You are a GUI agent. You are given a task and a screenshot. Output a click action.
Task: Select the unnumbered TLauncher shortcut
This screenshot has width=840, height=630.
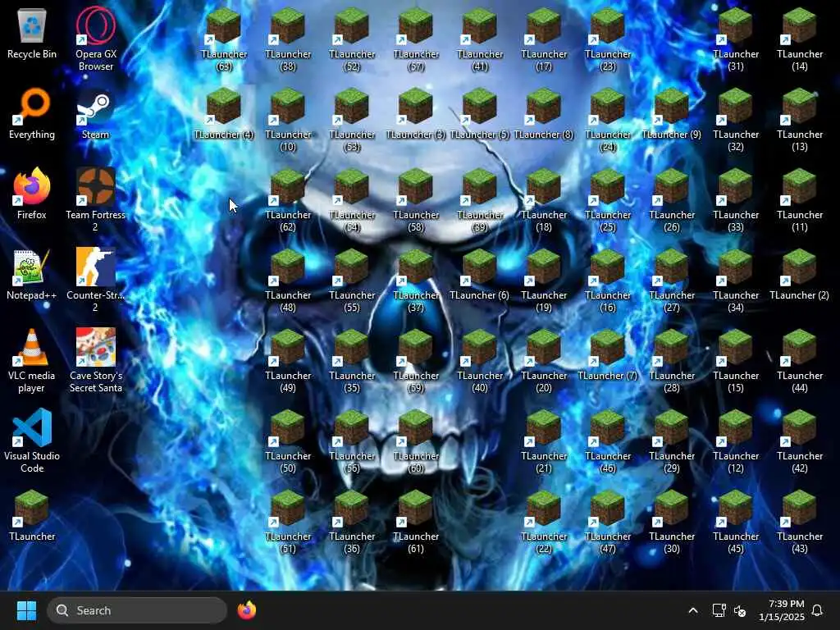click(x=32, y=516)
